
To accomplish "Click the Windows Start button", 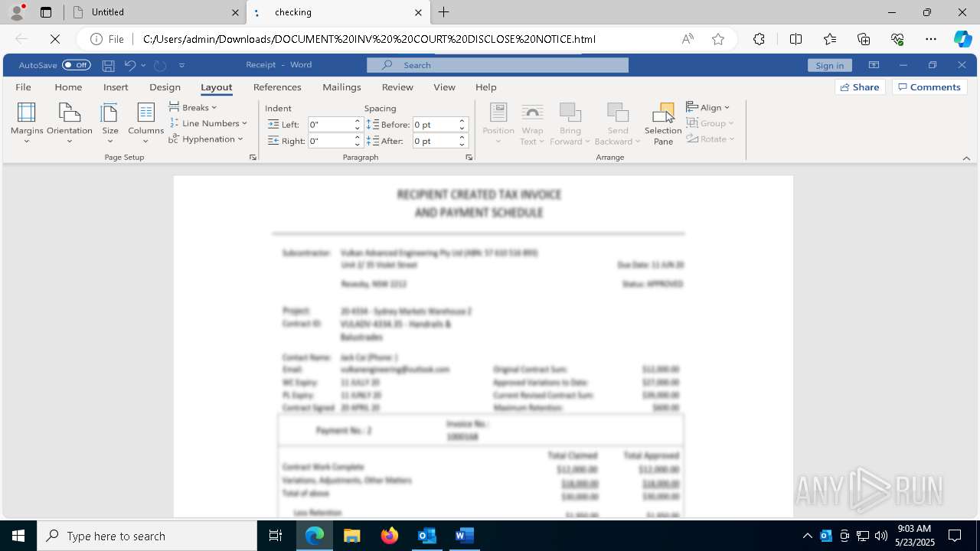I will (18, 536).
